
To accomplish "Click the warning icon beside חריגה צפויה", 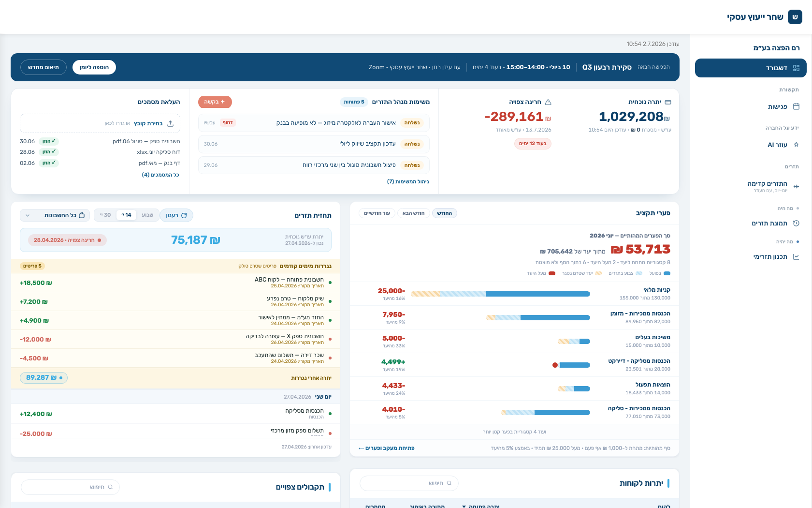I will click(x=548, y=102).
